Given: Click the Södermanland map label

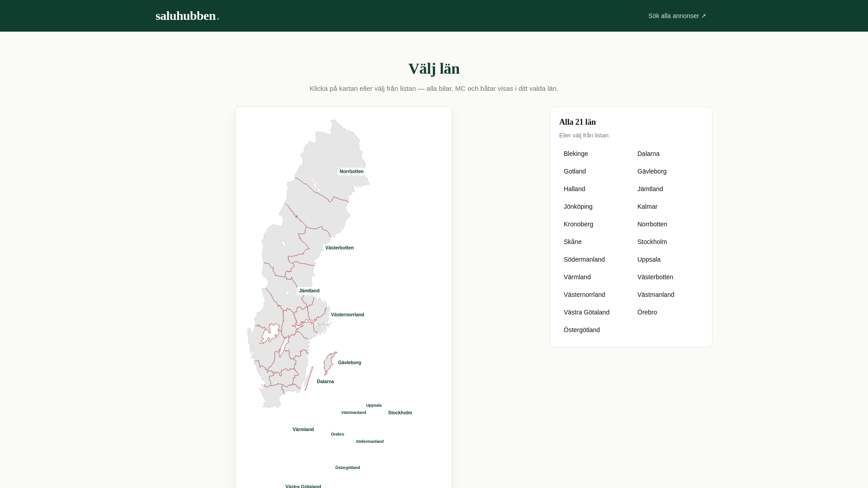Looking at the screenshot, I should tap(370, 442).
